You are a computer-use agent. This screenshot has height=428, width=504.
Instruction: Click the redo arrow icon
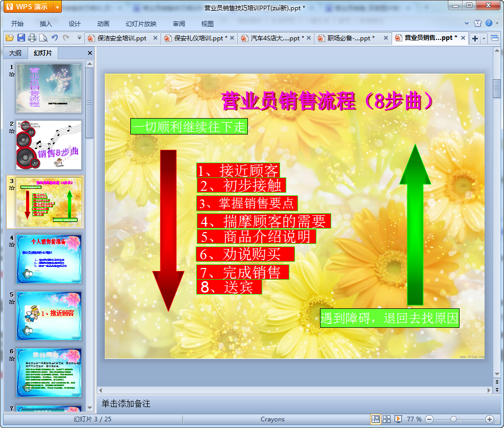pyautogui.click(x=66, y=38)
